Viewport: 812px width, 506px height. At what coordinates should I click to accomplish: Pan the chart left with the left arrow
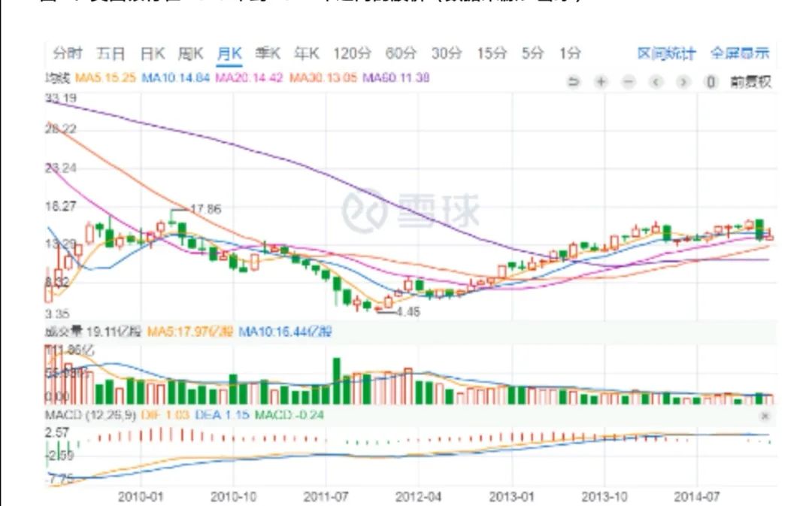pos(656,82)
